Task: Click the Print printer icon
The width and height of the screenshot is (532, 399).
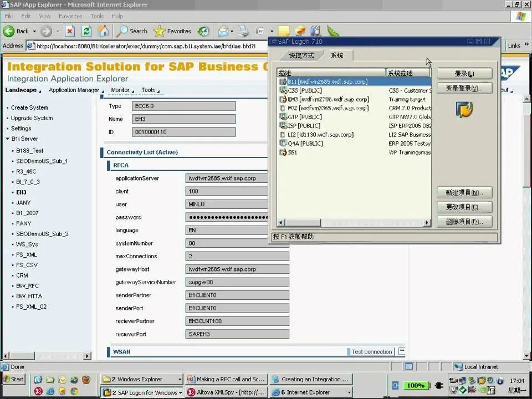Action: [x=243, y=31]
